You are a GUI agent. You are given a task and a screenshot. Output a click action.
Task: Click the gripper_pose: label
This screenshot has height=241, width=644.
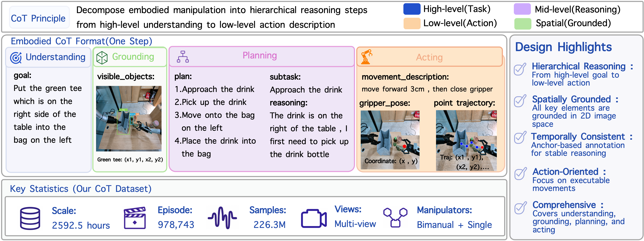(x=385, y=103)
